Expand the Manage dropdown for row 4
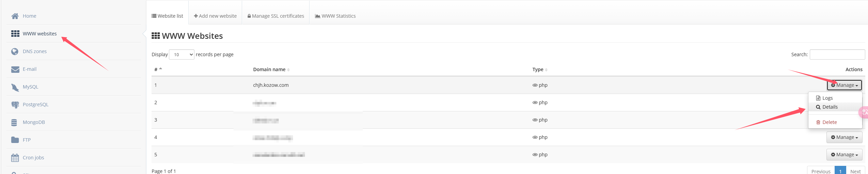The width and height of the screenshot is (868, 174). tap(844, 137)
